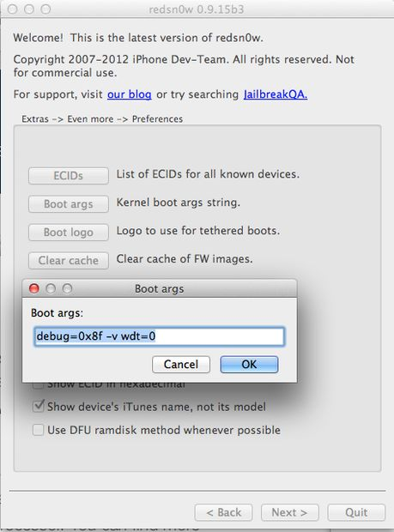Close the Boot args dialog via red button
Viewport: 394px width, 532px height.
click(x=34, y=288)
